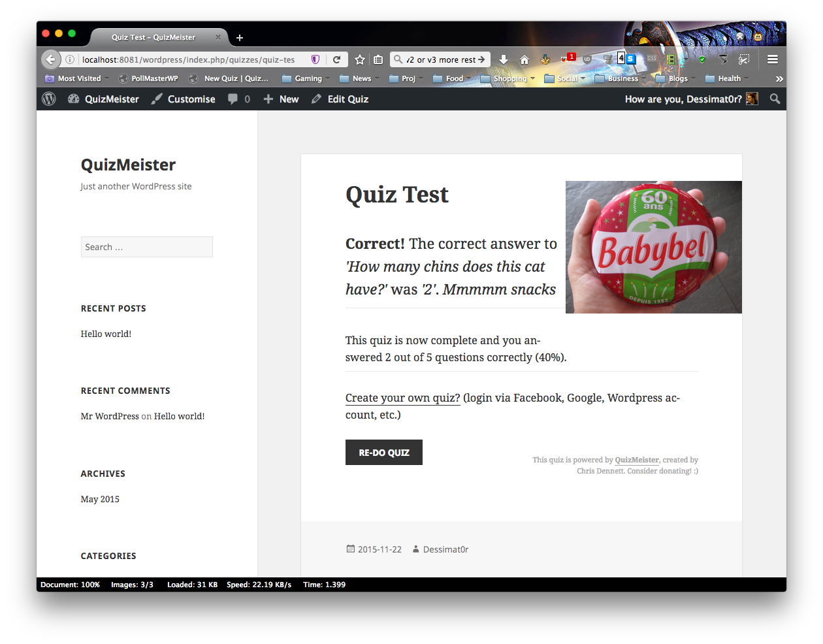
Task: Open Most Visited bookmarks dropdown
Action: pos(77,78)
